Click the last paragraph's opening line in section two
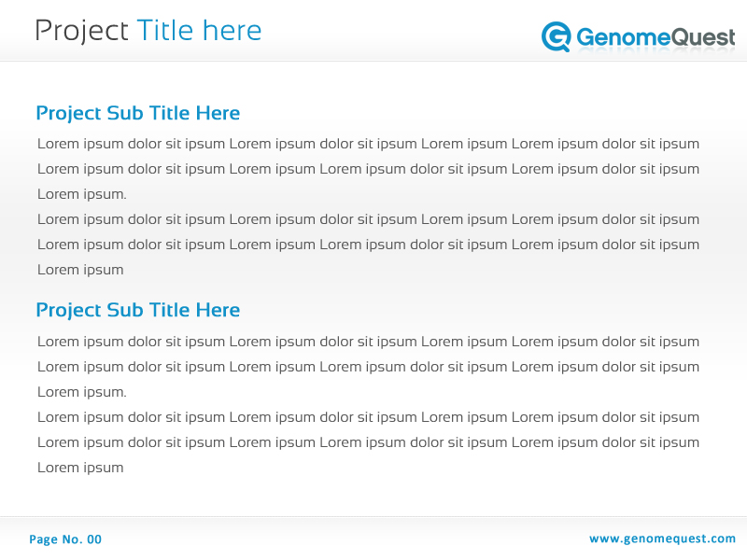This screenshot has height=560, width=747. pyautogui.click(x=368, y=417)
